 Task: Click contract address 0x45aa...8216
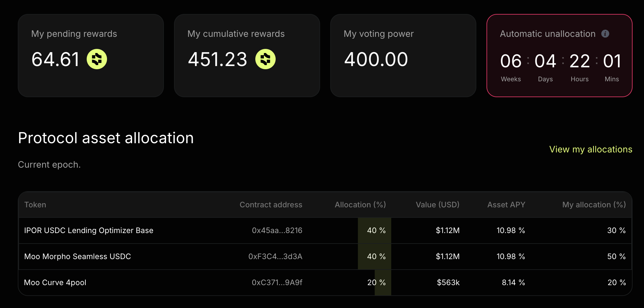pos(277,231)
